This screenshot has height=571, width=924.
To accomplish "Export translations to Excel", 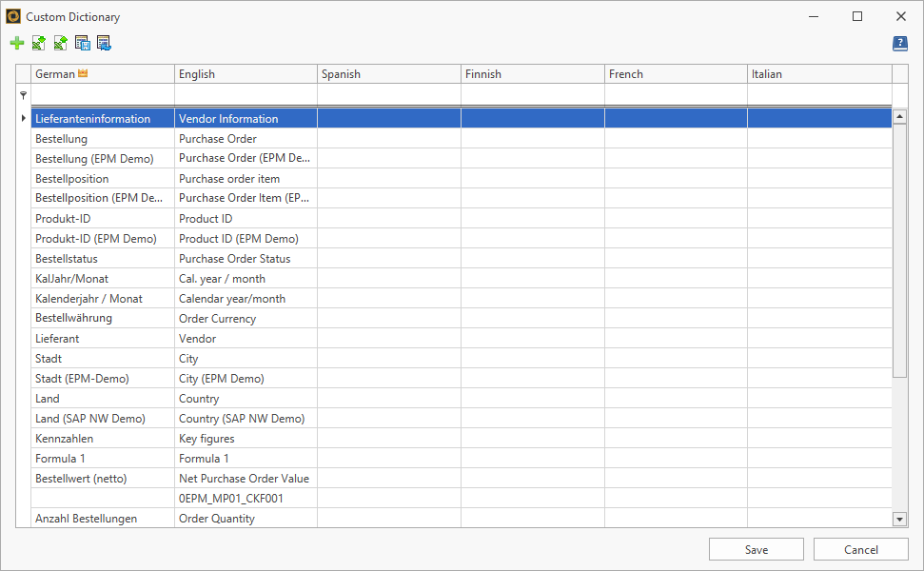I will click(x=59, y=43).
